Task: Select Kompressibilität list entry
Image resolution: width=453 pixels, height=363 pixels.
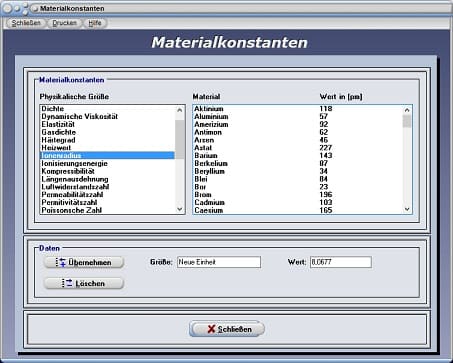Action: [107, 171]
